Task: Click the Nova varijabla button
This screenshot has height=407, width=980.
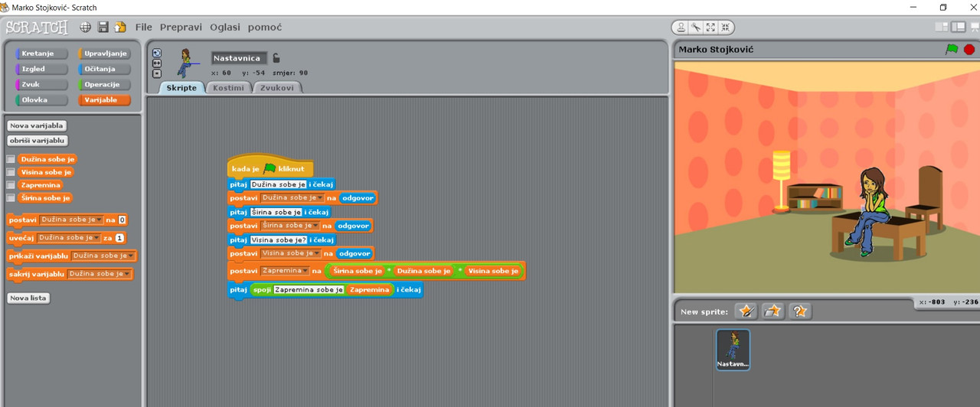Action: (x=37, y=125)
